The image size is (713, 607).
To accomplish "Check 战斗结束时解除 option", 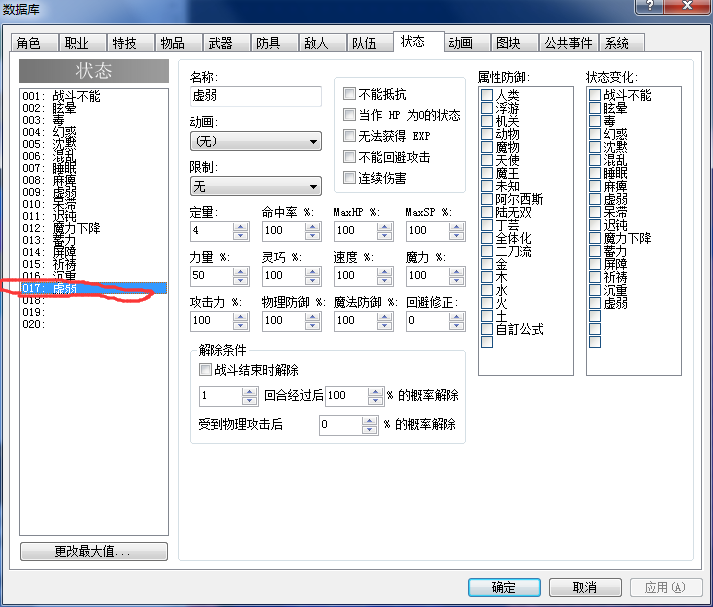I will 206,370.
